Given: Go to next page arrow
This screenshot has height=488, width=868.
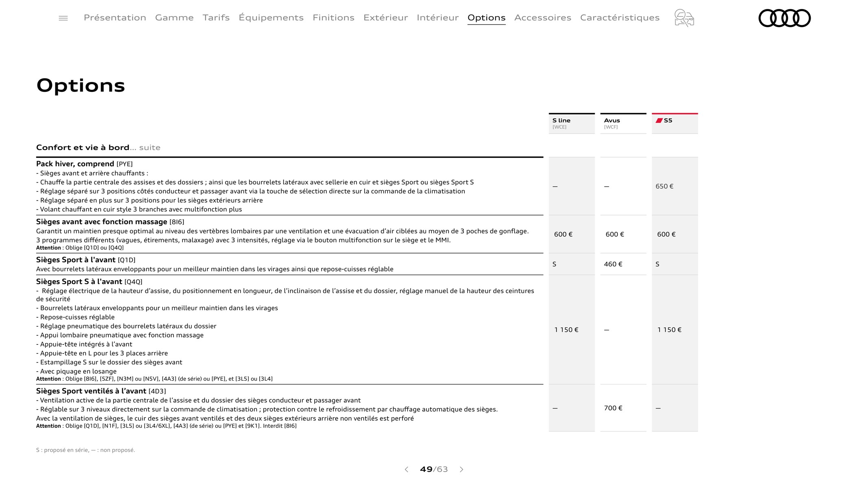Looking at the screenshot, I should click(461, 469).
